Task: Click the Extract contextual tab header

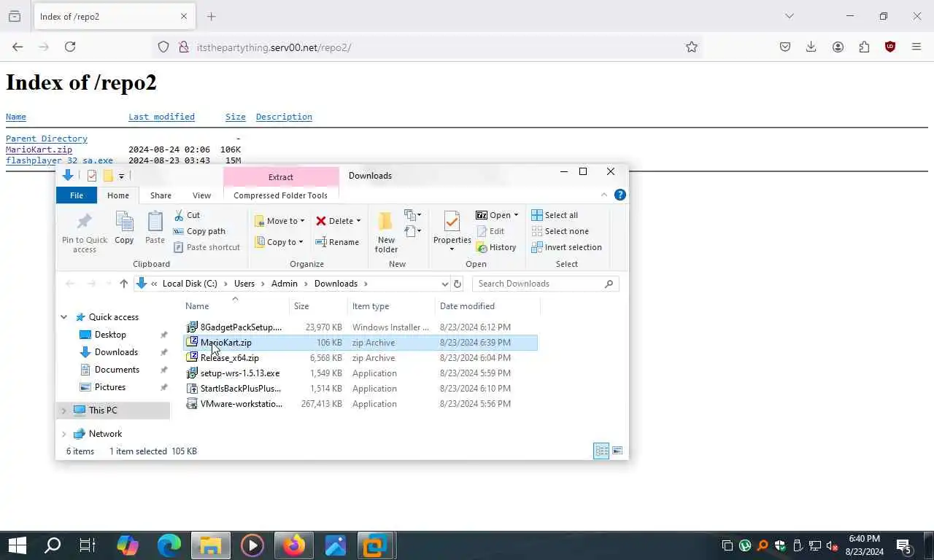Action: (x=281, y=176)
